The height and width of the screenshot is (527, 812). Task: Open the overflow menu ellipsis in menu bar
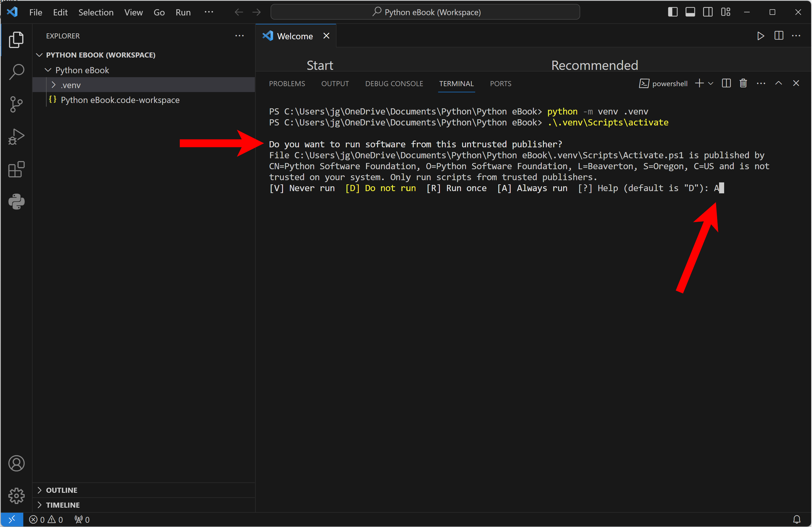(x=209, y=12)
